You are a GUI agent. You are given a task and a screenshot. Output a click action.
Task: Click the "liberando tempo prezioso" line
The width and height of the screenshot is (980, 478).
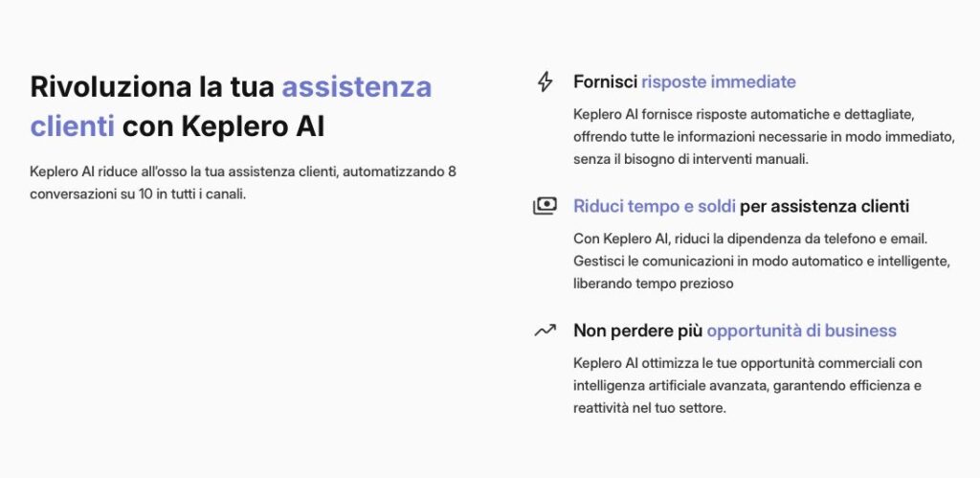[x=654, y=283]
